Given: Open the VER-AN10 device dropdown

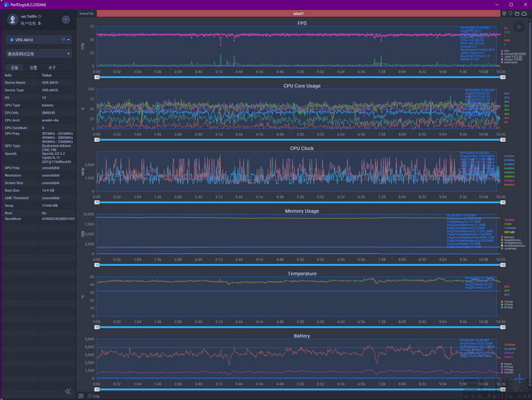Looking at the screenshot, I should 39,40.
